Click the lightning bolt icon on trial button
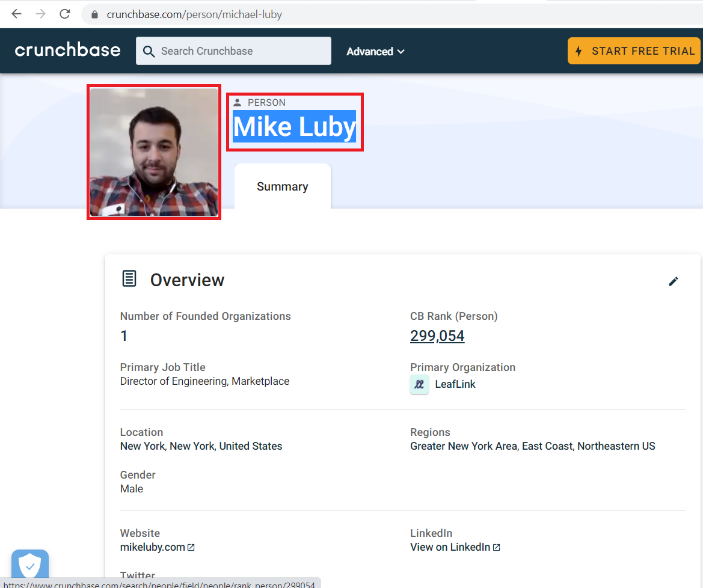 pos(579,51)
